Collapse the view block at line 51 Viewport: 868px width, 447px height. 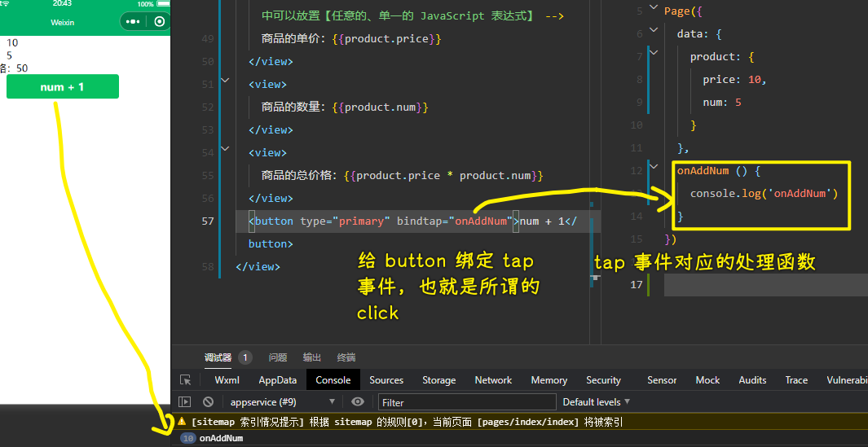click(x=225, y=81)
